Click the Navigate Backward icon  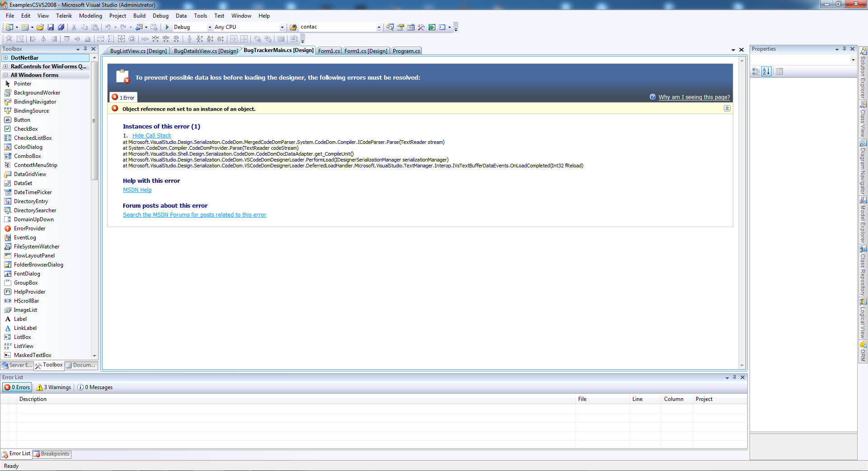139,27
